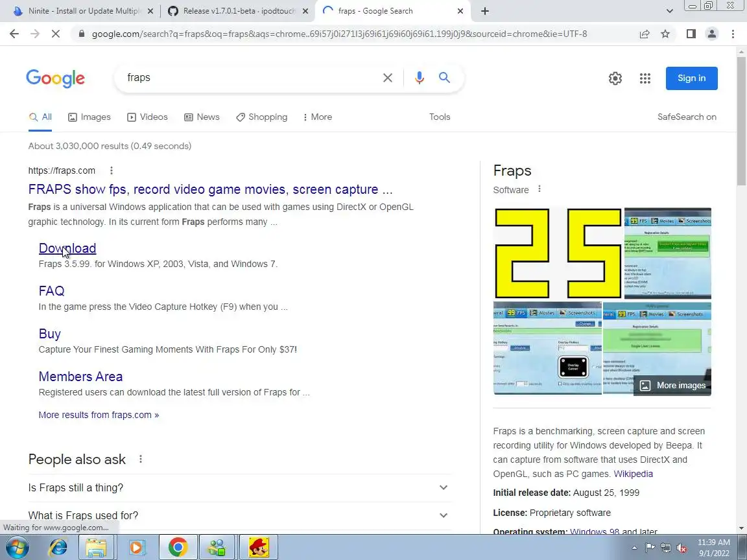Screen dimensions: 747x560
Task: Click the More images button
Action: click(x=672, y=385)
